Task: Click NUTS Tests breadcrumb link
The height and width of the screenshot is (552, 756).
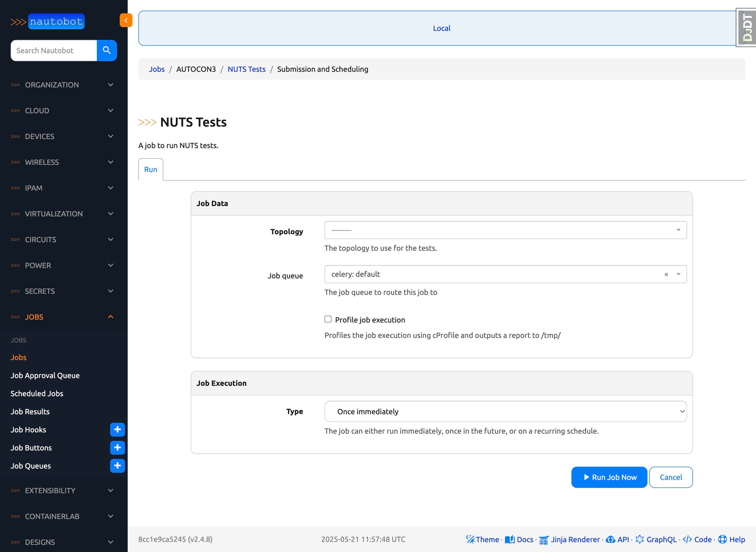Action: click(x=246, y=69)
